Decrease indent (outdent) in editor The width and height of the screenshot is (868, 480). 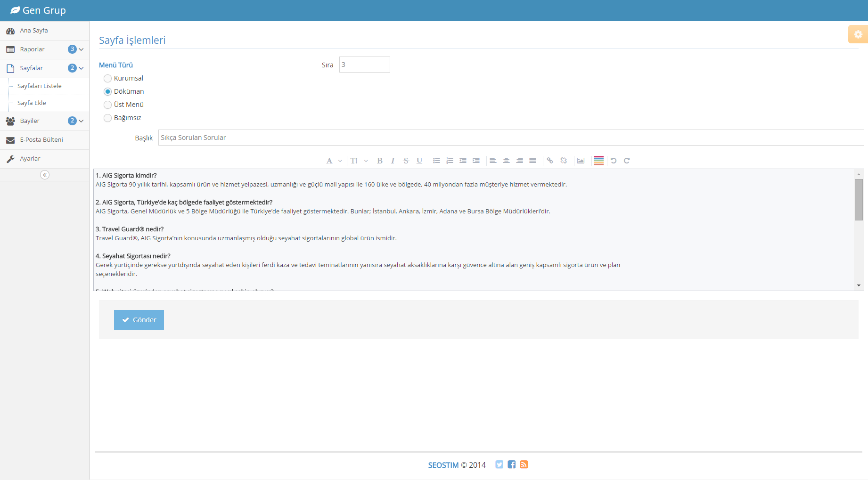click(x=463, y=161)
